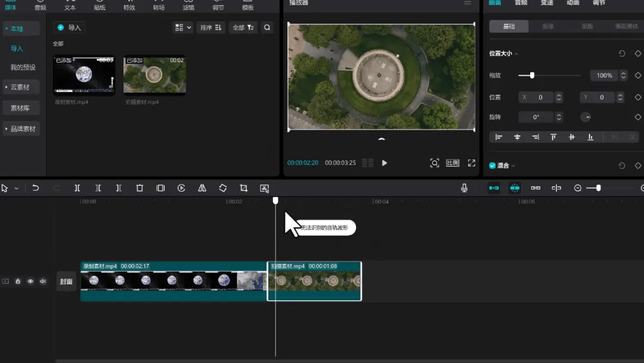The image size is (644, 363).
Task: Open the 排序 sort menu
Action: point(210,27)
